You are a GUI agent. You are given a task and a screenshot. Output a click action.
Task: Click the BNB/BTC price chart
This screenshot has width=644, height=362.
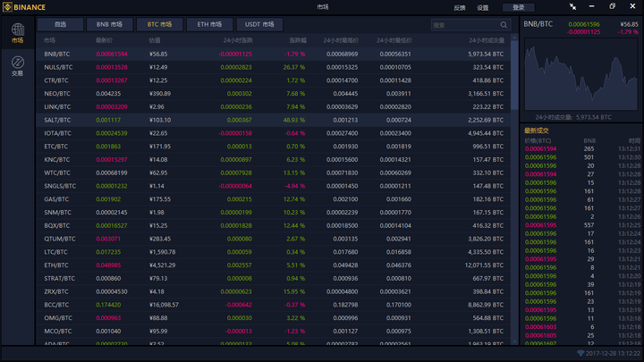(x=580, y=74)
